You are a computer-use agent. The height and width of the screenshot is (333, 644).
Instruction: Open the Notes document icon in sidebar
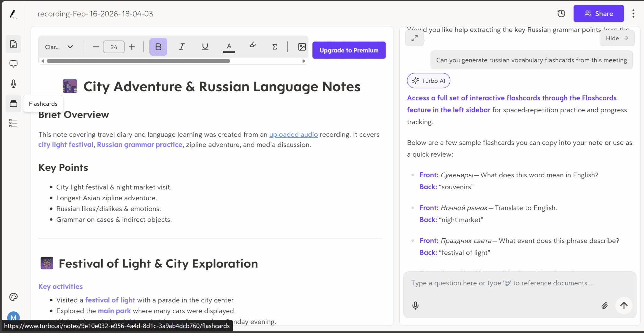13,44
